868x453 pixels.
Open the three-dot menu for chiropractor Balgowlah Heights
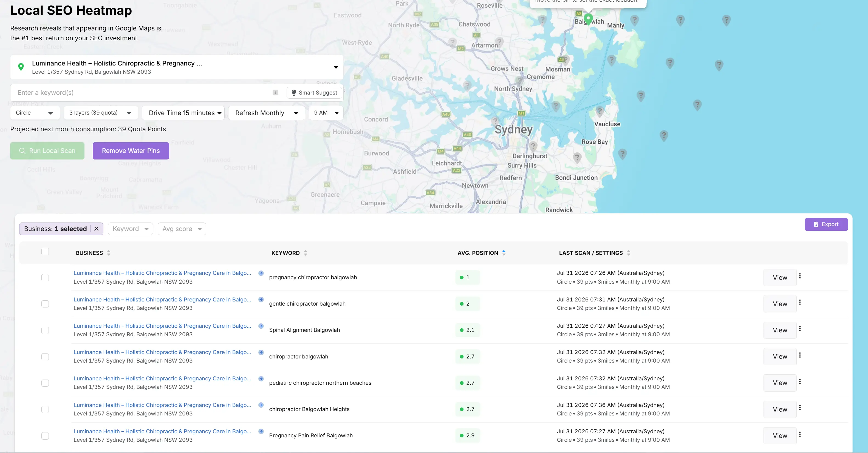click(x=800, y=408)
